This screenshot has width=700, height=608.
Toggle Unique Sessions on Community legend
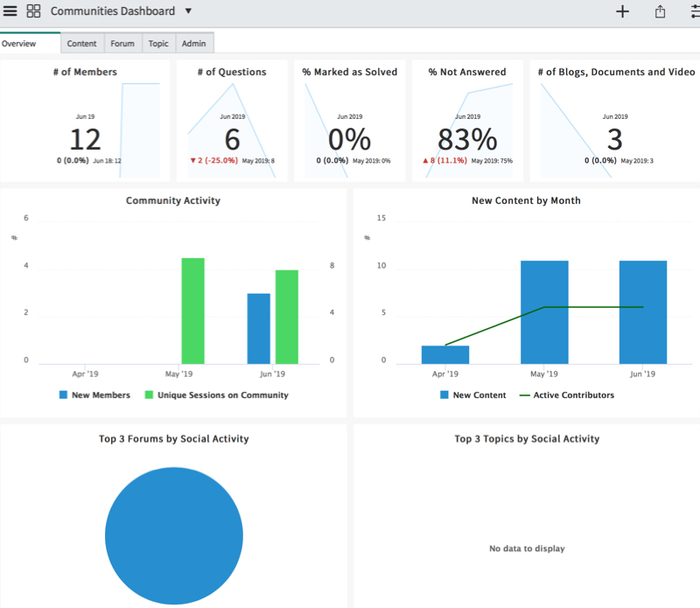216,395
